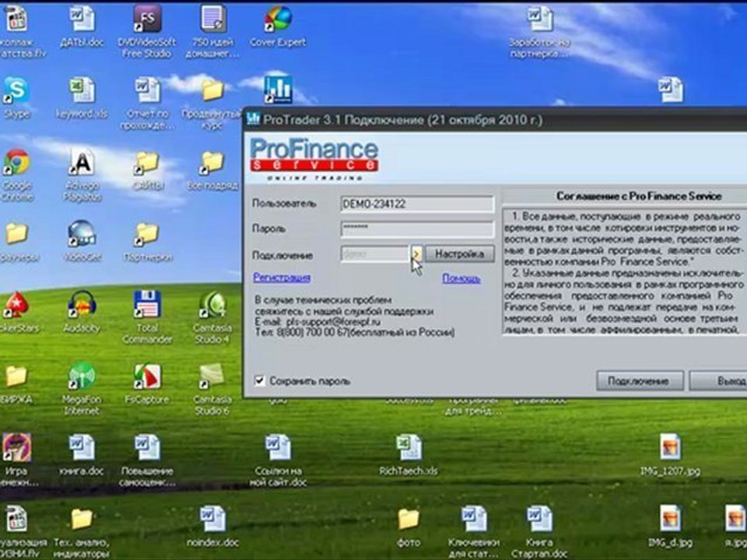Image resolution: width=747 pixels, height=560 pixels.
Task: Open noindex.doc document icon
Action: tap(212, 519)
